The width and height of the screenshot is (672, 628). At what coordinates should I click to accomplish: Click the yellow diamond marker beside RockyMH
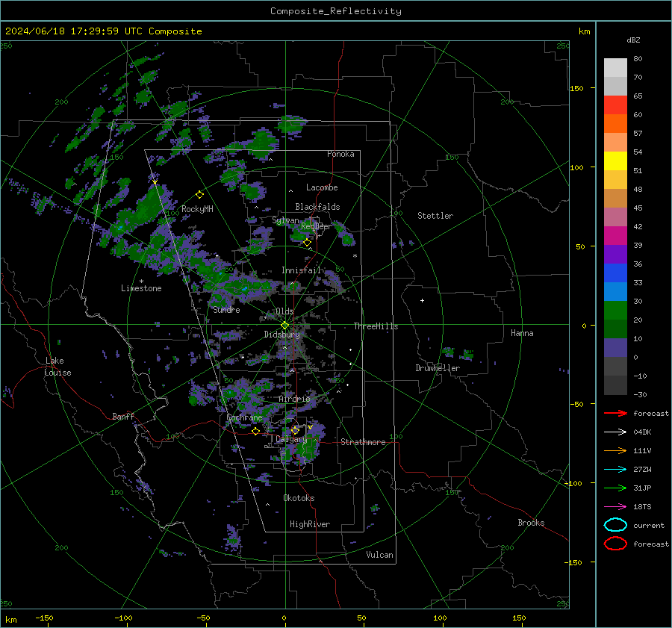pos(199,195)
